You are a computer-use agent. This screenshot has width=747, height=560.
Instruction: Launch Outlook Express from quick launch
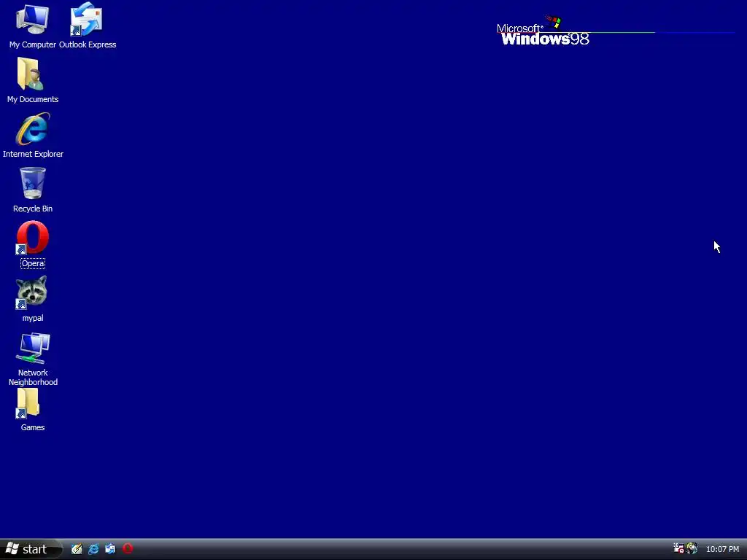(x=110, y=549)
